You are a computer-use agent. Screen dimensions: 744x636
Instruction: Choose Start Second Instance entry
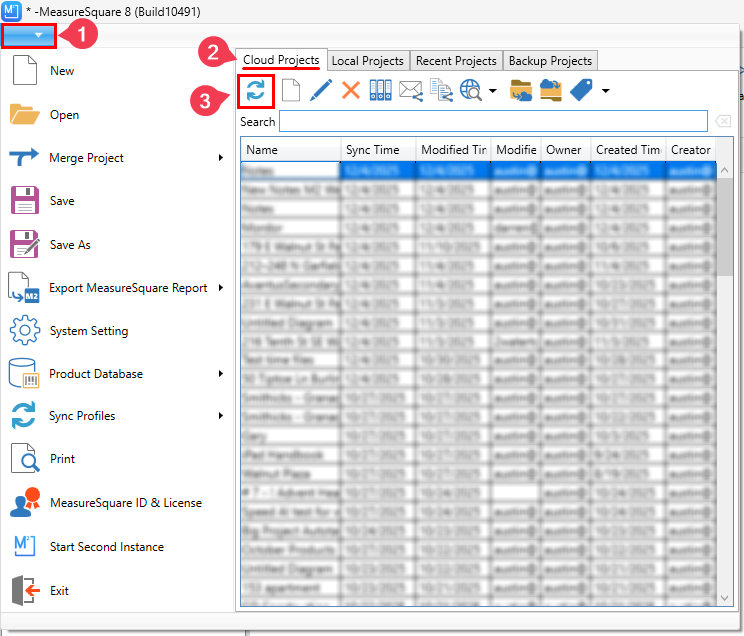[107, 547]
